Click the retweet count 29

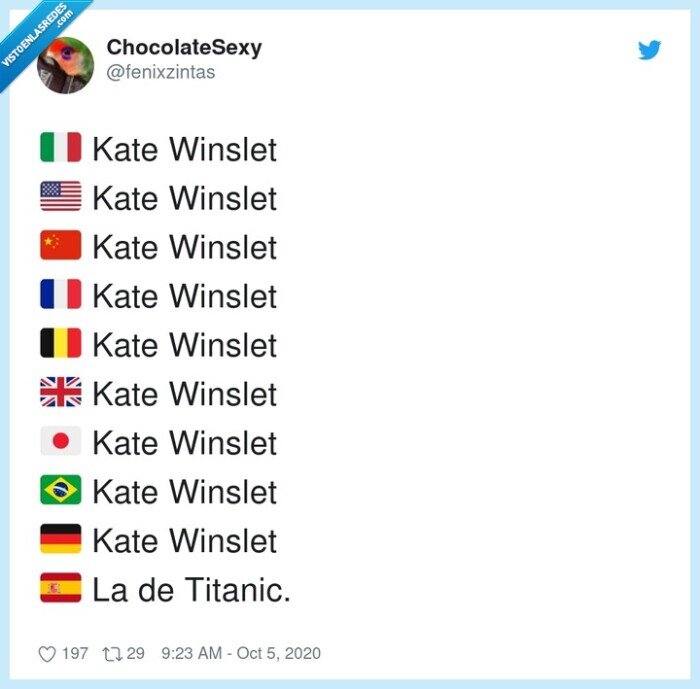136,654
